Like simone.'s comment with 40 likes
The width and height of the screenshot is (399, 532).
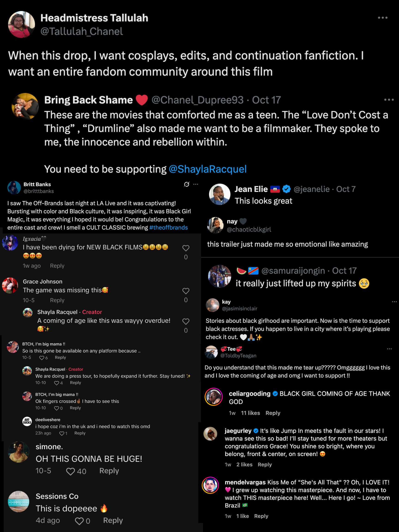70,472
